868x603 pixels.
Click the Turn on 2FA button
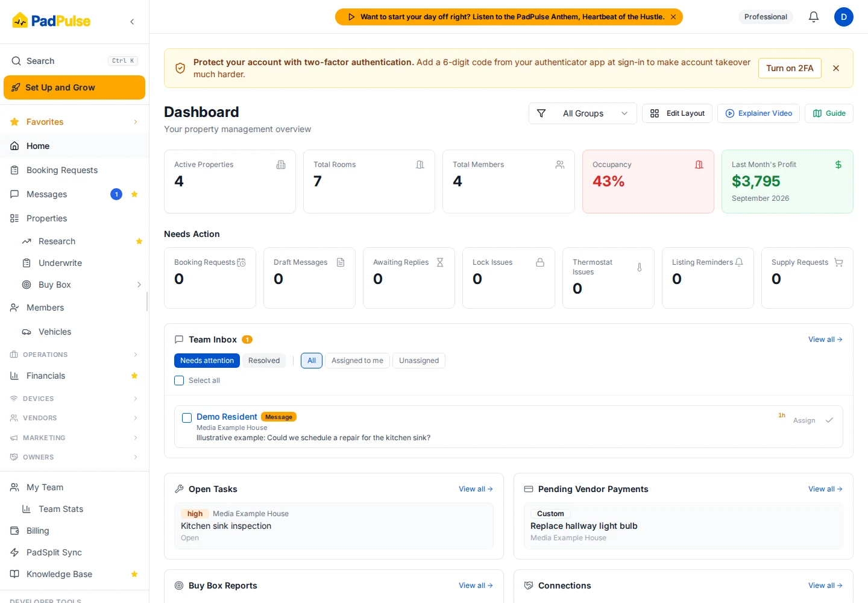click(x=790, y=68)
